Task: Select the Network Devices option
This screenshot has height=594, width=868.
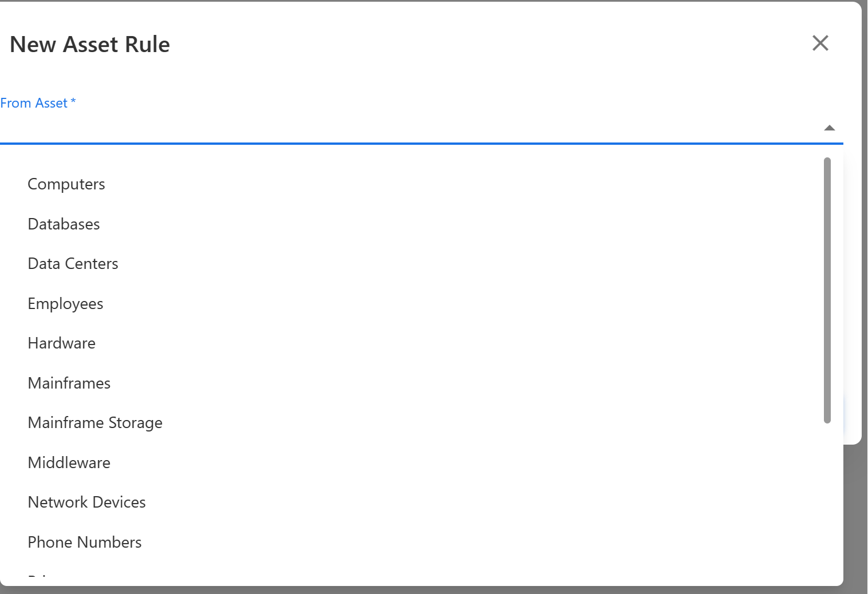Action: pos(86,502)
